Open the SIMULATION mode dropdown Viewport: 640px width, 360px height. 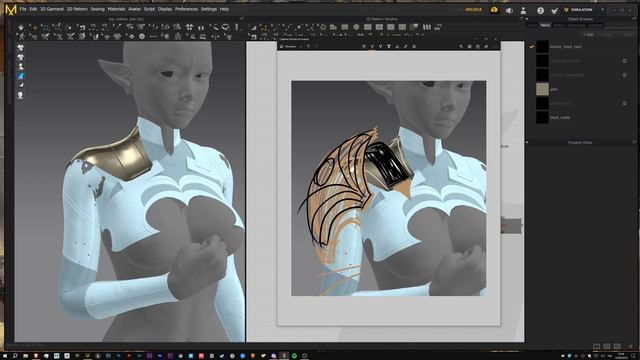coord(584,10)
